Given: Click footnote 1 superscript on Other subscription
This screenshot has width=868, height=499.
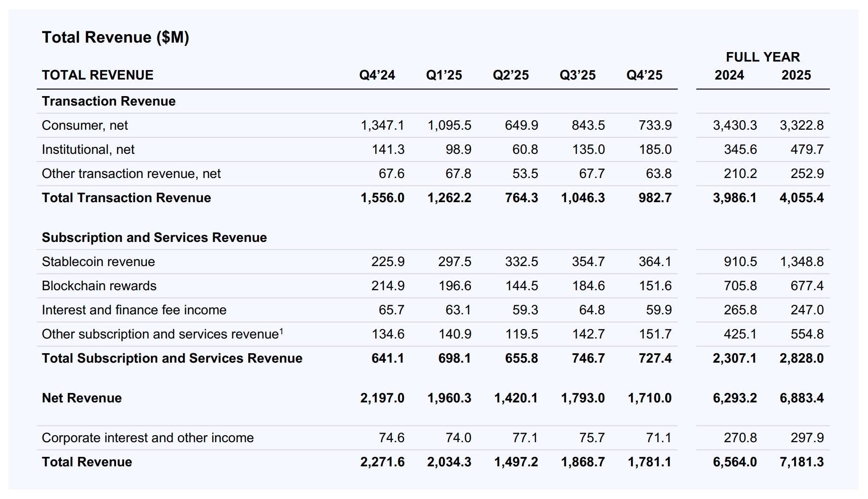Looking at the screenshot, I should pyautogui.click(x=281, y=331).
